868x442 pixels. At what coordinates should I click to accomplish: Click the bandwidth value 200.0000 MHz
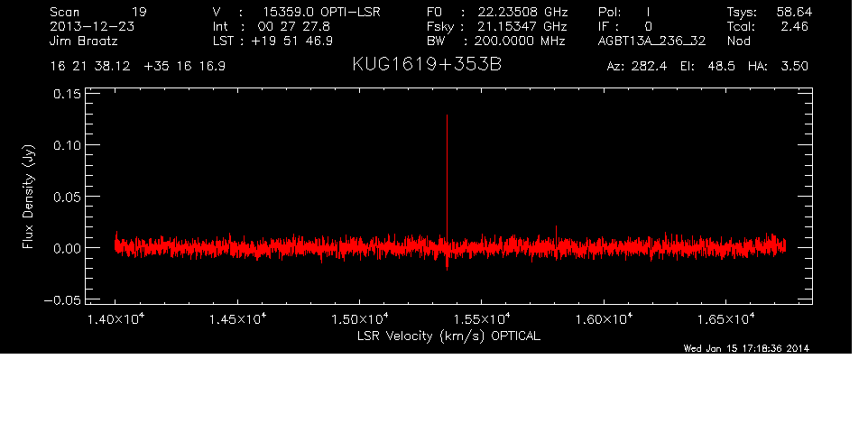coord(521,41)
